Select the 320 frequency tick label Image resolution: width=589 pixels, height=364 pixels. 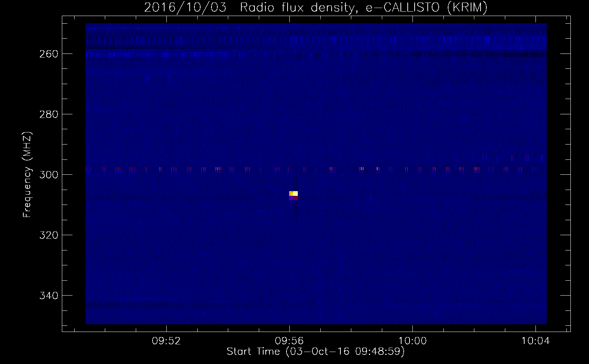coord(48,235)
